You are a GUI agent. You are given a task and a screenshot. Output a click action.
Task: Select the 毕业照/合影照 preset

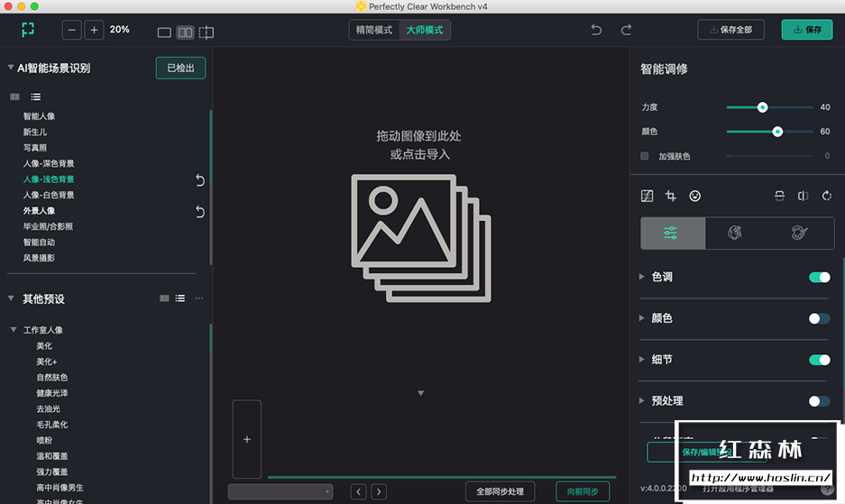tap(48, 226)
